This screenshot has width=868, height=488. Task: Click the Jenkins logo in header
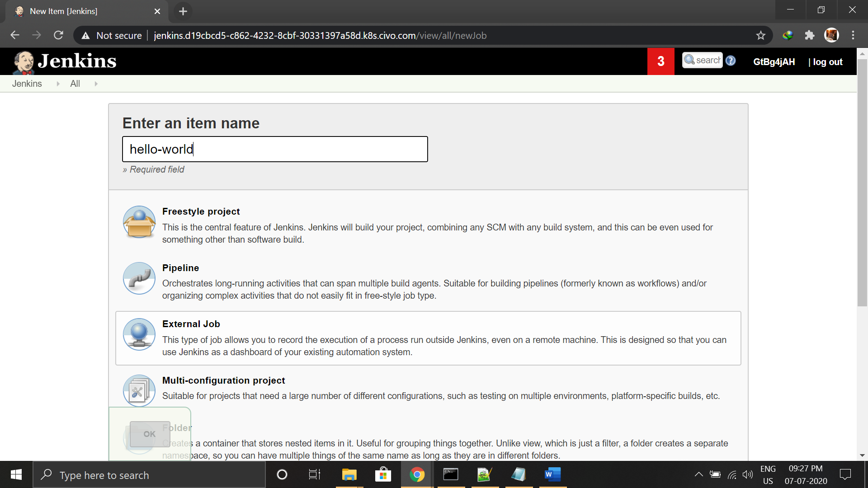pos(65,61)
